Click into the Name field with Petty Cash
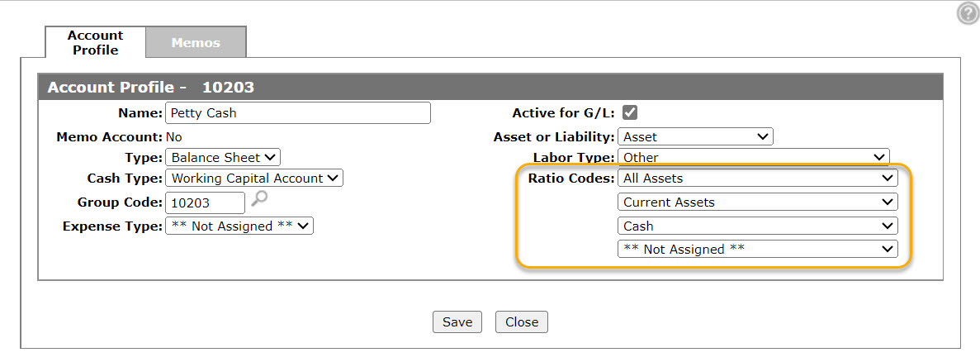This screenshot has width=980, height=362. pyautogui.click(x=298, y=113)
